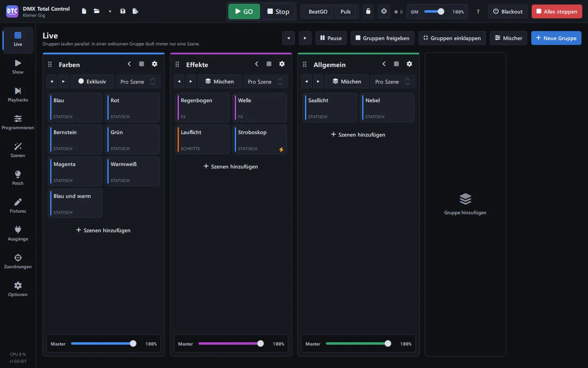The height and width of the screenshot is (368, 588).
Task: Open settings gear of Effekte group
Action: click(x=282, y=64)
